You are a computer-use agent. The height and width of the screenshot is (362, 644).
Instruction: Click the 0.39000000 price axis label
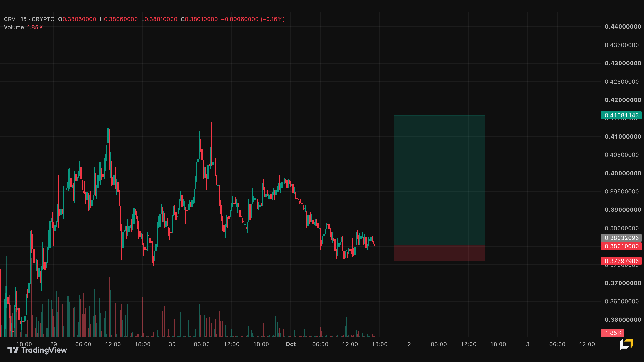623,210
